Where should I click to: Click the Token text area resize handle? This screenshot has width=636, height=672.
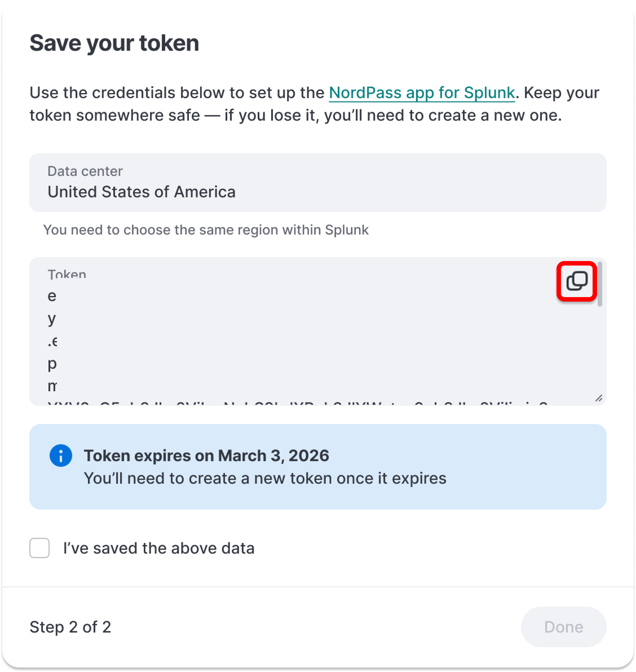(599, 398)
